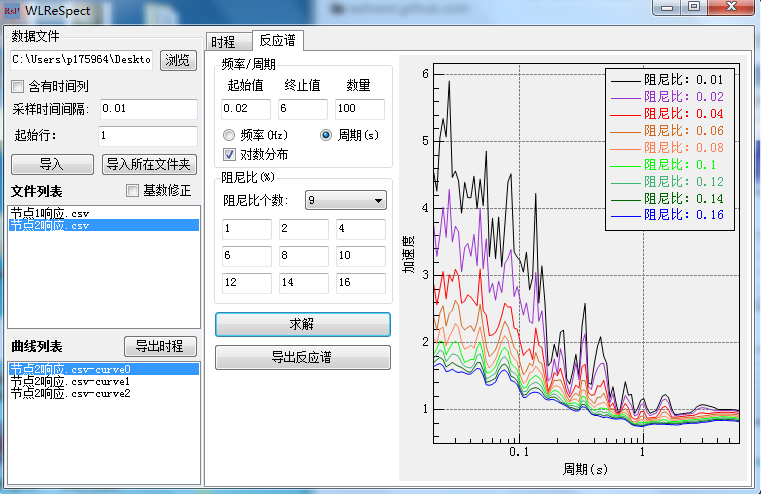Click the 起始值 field showing 0.02
The image size is (761, 494).
pyautogui.click(x=246, y=109)
